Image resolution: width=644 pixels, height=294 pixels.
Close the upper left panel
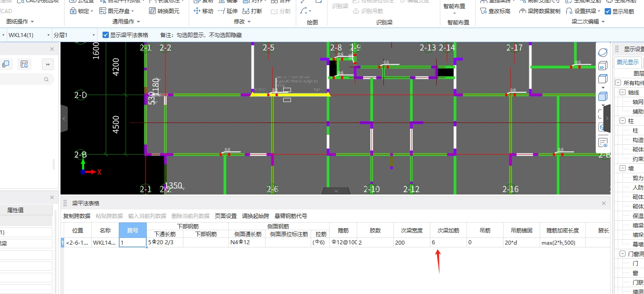coord(52,49)
